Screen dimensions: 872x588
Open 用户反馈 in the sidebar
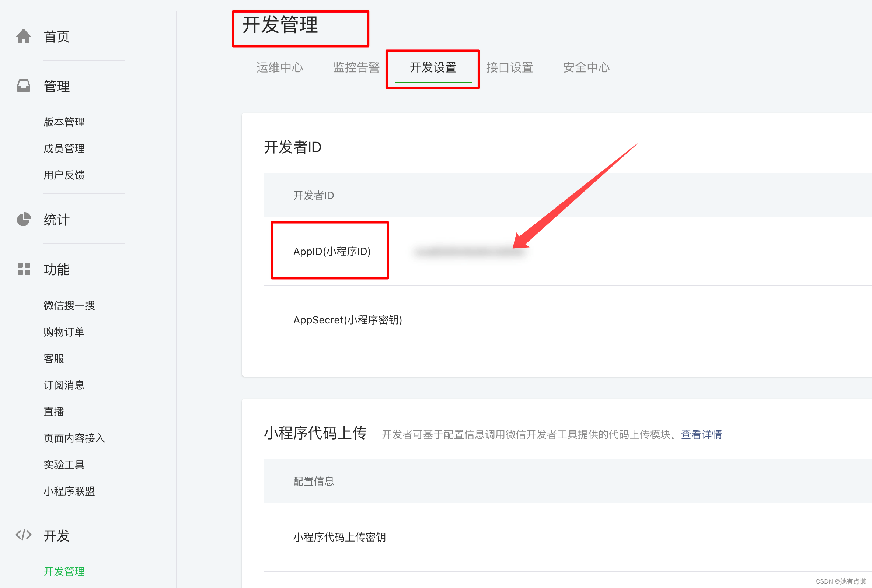tap(64, 175)
